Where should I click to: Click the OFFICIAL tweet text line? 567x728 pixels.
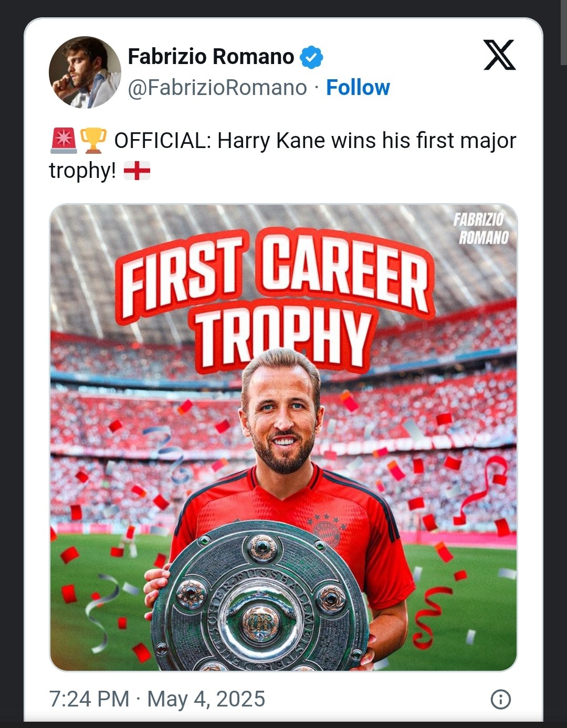click(315, 141)
